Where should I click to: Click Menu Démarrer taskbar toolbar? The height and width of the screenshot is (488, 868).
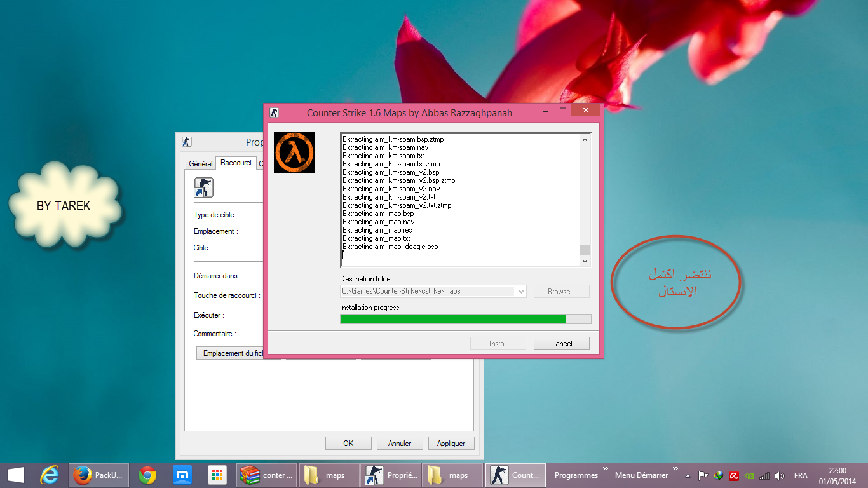pos(641,475)
